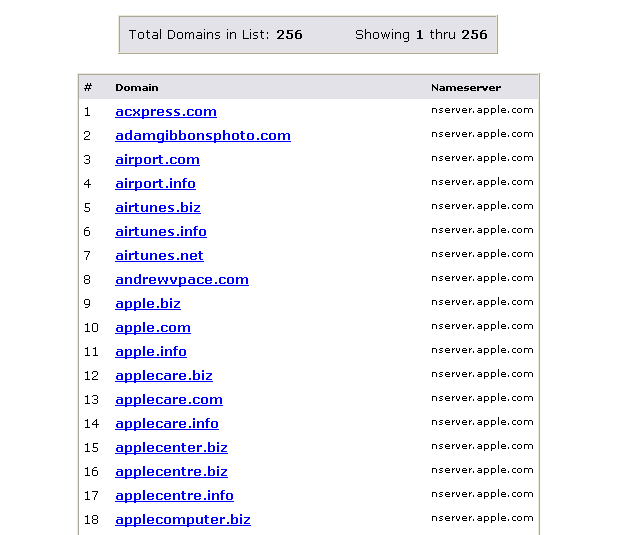Open the acxpress.com domain link
This screenshot has width=623, height=535.
click(x=165, y=112)
